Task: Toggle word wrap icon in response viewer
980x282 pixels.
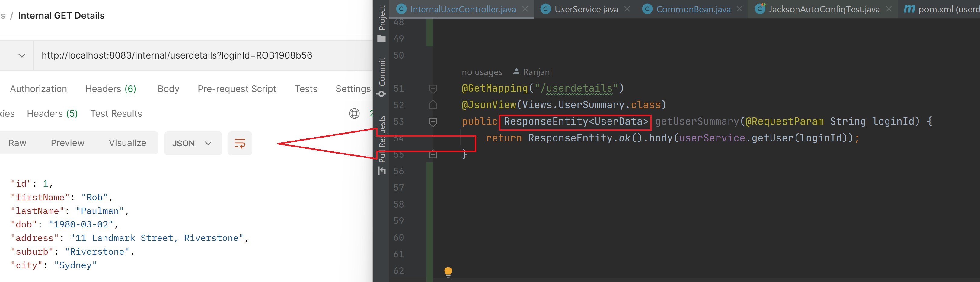Action: tap(240, 143)
